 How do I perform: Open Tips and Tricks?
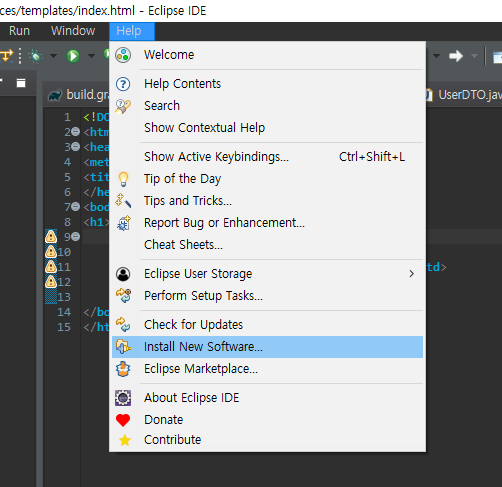[267, 201]
